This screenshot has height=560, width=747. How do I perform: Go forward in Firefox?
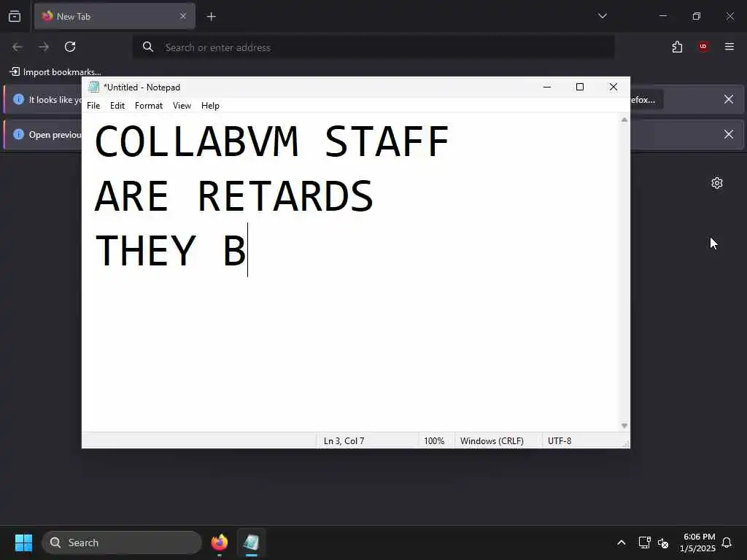click(x=44, y=47)
